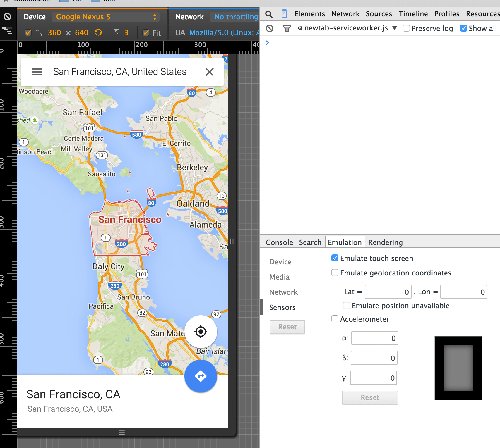The image size is (500, 448).
Task: Click the my location crosshair button
Action: pyautogui.click(x=201, y=332)
